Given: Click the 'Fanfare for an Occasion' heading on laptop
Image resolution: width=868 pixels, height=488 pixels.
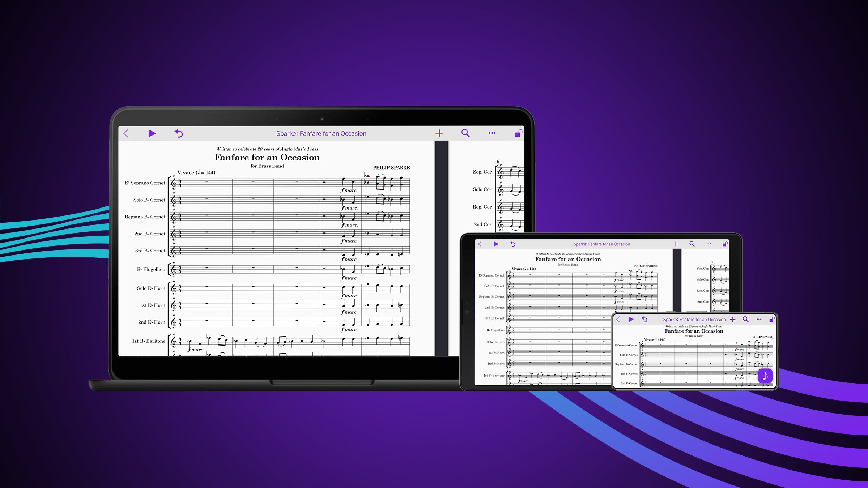Looking at the screenshot, I should [x=267, y=157].
